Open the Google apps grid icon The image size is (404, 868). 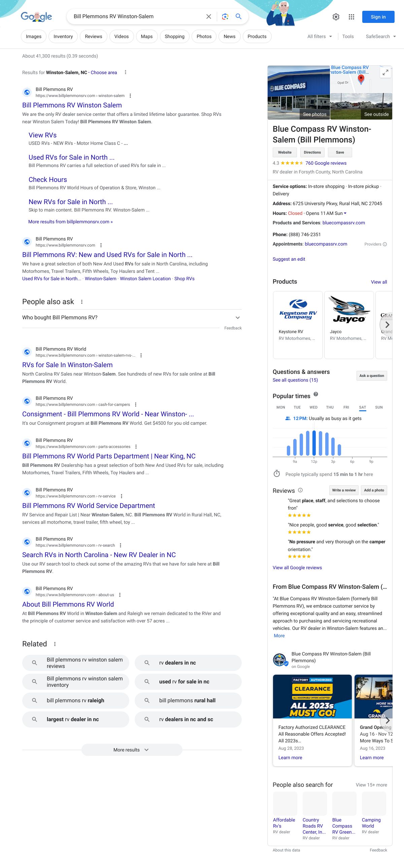tap(351, 17)
